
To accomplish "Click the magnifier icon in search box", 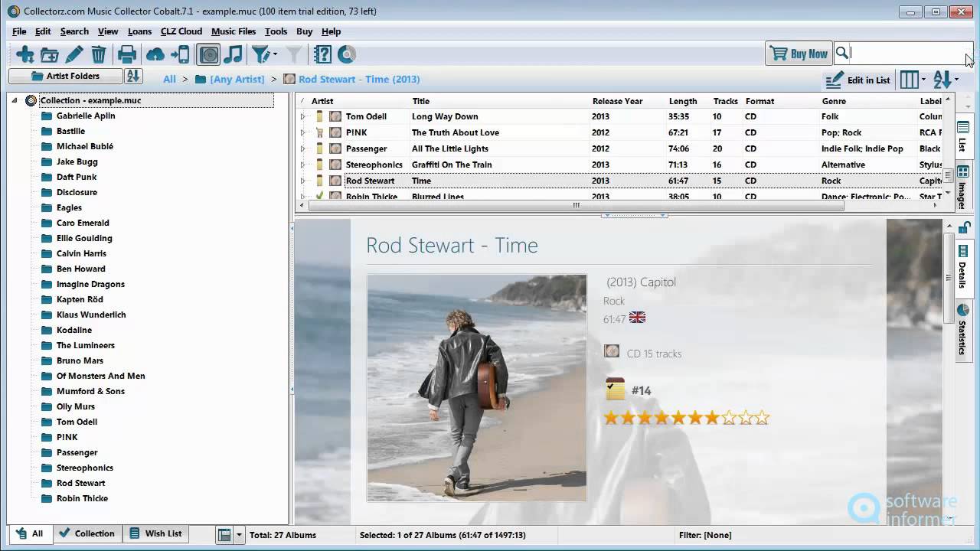I will (842, 53).
